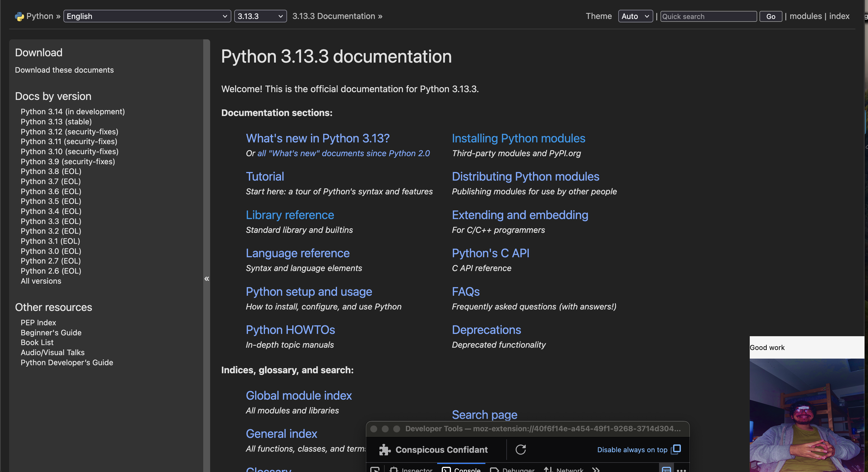
Task: Toggle the split console icon in devtools
Action: click(666, 469)
